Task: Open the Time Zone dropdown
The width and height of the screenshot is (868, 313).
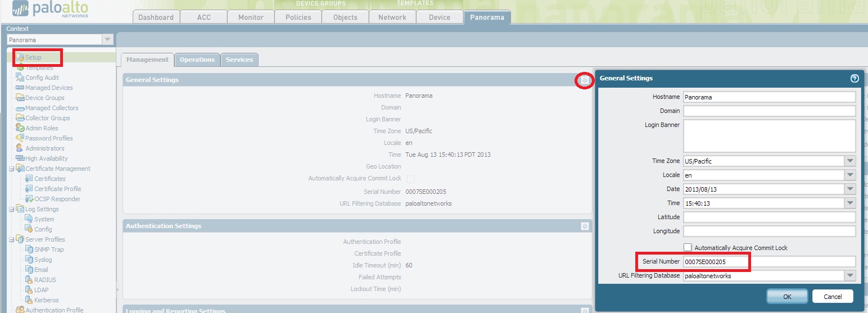Action: coord(850,161)
